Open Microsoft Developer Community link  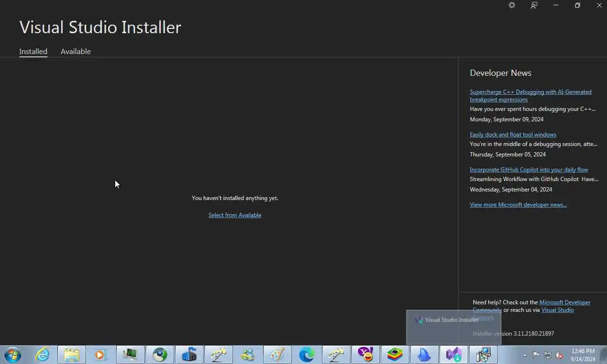[564, 302]
